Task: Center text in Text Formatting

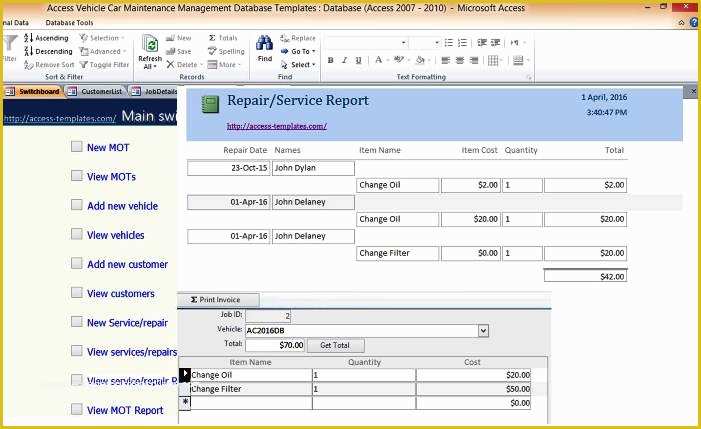Action: click(x=460, y=60)
